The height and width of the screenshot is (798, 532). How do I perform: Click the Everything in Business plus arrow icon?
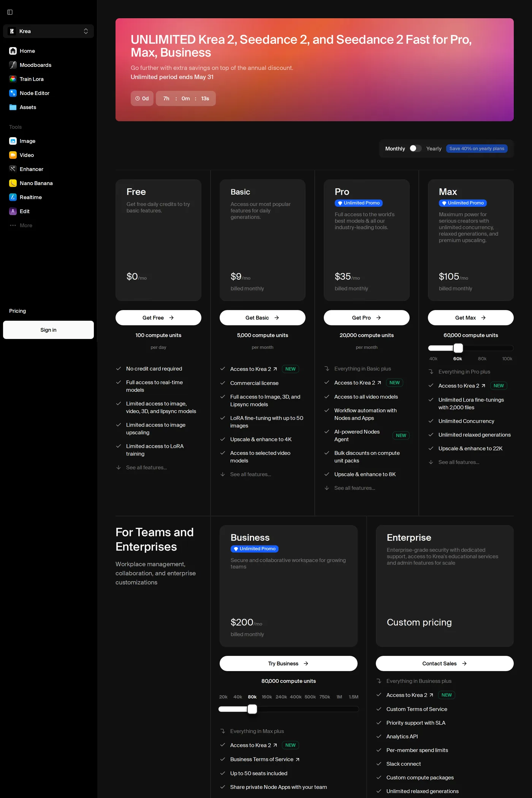[x=379, y=681]
